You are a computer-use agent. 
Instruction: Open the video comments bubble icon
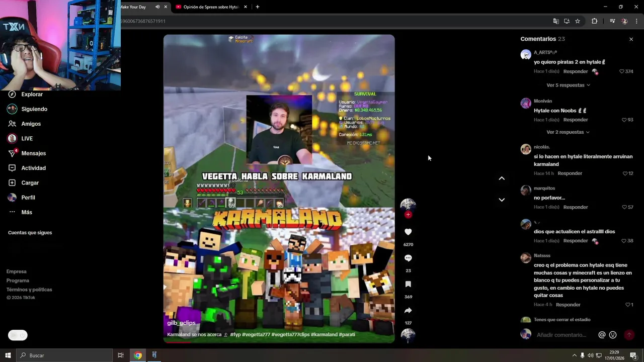(408, 258)
